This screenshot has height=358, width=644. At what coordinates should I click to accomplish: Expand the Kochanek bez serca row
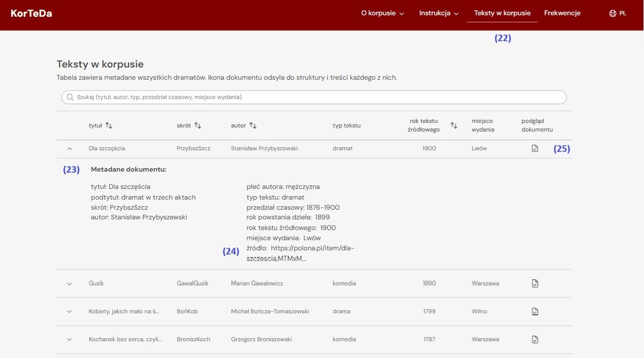[70, 340]
